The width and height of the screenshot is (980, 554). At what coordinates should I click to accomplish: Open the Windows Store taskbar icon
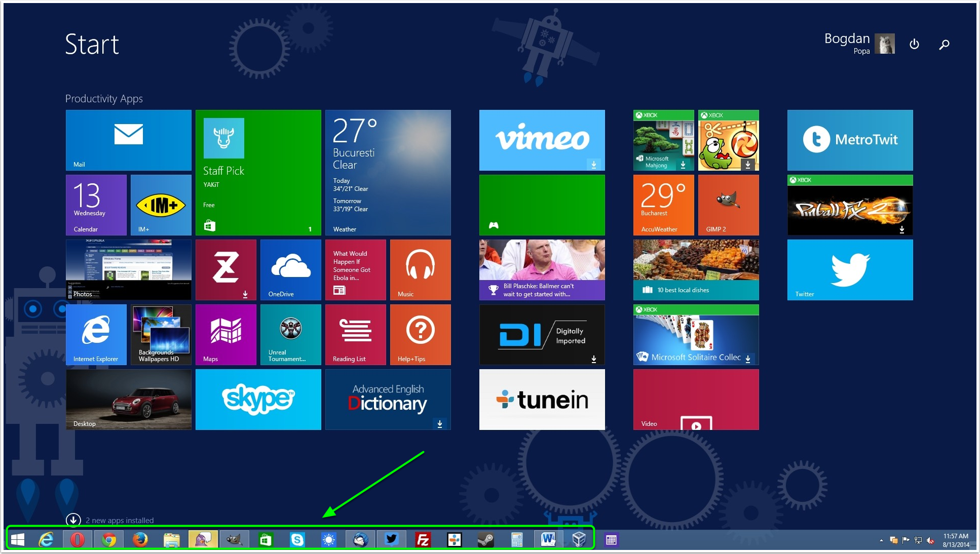click(x=266, y=540)
